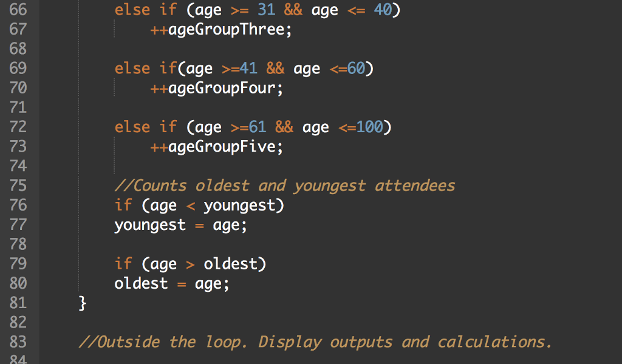
Task: Click the closing brace on line 81
Action: click(x=83, y=302)
